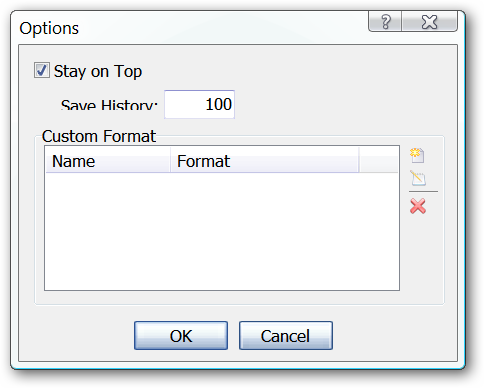Sort list by Format column header
This screenshot has height=388, width=484.
(265, 161)
